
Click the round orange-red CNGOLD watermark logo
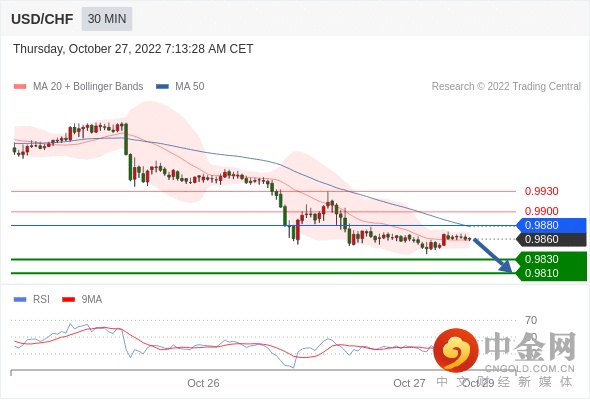coord(456,350)
